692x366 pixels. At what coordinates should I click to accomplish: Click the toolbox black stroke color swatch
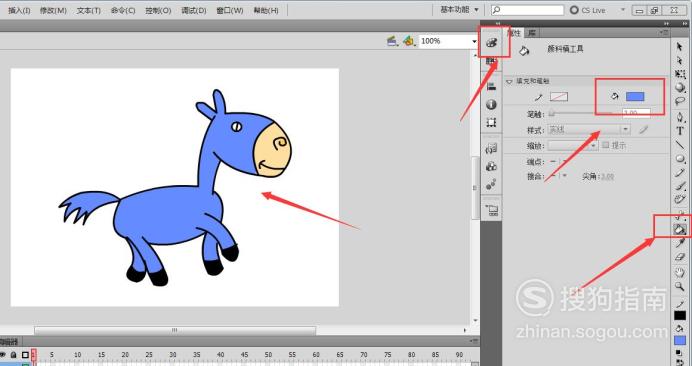(680, 315)
